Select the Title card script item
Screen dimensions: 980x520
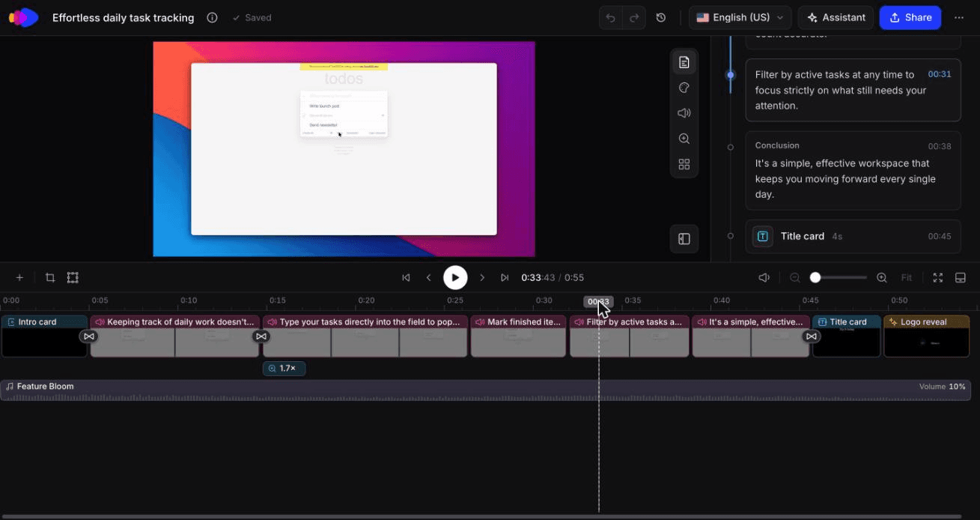coord(853,236)
